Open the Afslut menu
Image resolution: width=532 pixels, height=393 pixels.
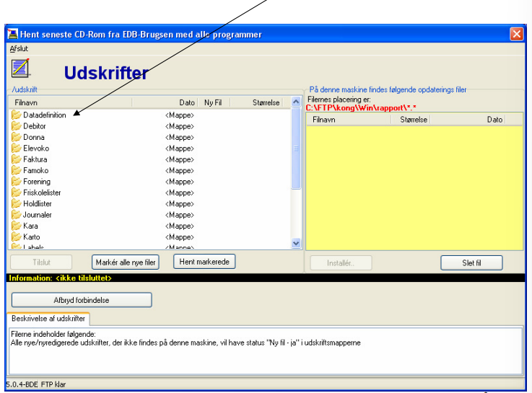tap(19, 48)
